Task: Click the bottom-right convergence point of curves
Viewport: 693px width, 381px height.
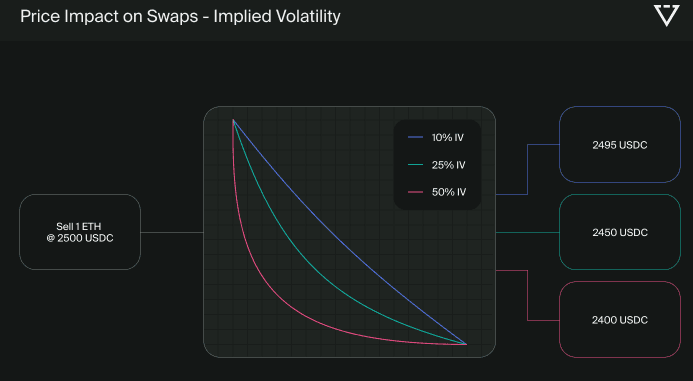Action: pos(466,344)
